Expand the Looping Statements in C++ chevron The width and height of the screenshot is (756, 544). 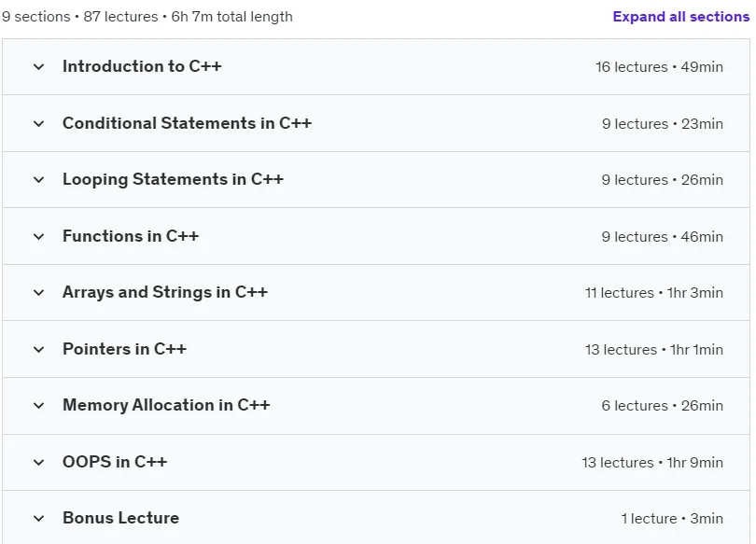tap(38, 180)
